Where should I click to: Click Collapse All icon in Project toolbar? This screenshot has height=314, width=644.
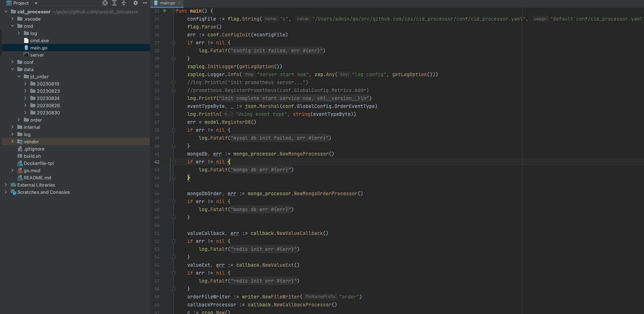pyautogui.click(x=124, y=3)
